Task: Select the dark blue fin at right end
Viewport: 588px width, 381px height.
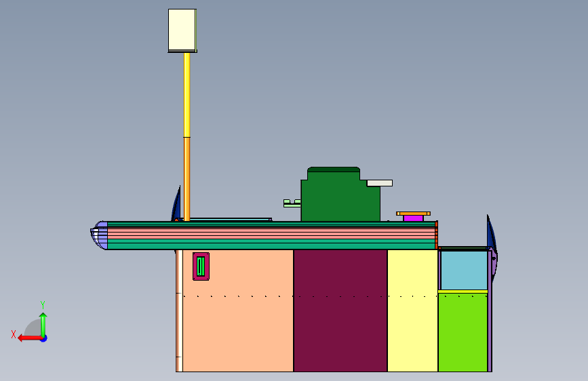Action: pos(492,235)
